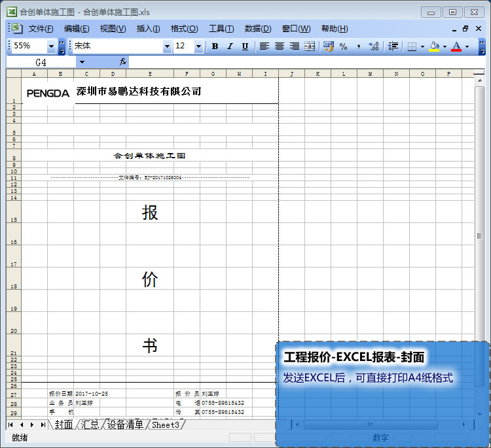Open font color dropdown arrow
491x448 pixels.
(467, 46)
